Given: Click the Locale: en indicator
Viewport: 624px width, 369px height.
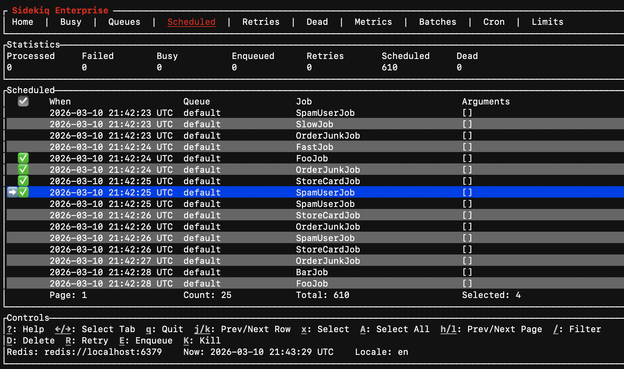Looking at the screenshot, I should pyautogui.click(x=381, y=352).
